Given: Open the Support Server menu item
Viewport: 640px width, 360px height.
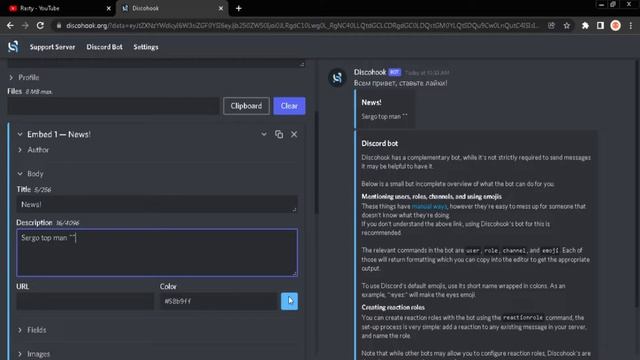Looking at the screenshot, I should point(52,47).
